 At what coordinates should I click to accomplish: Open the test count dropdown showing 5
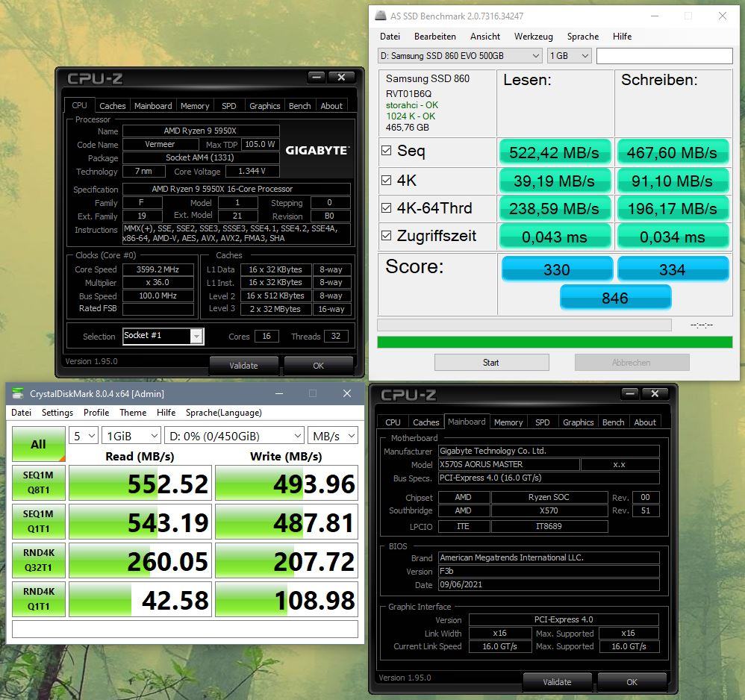[84, 436]
